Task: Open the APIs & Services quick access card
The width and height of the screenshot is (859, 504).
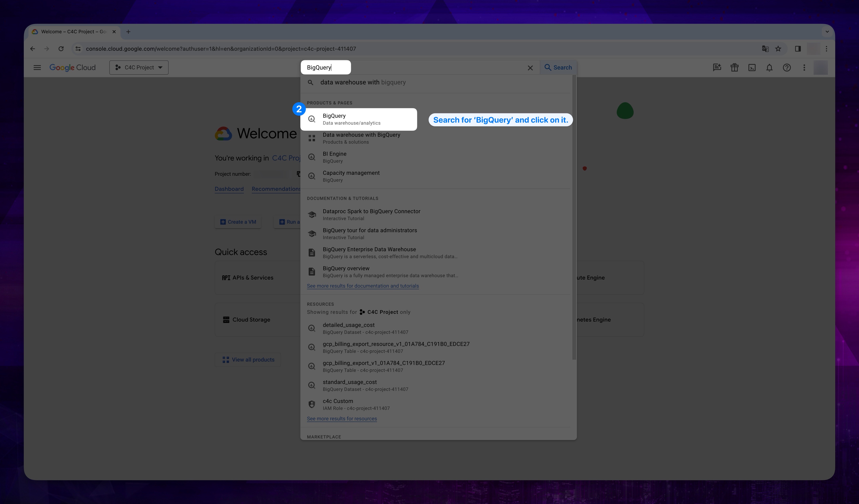Action: click(257, 278)
